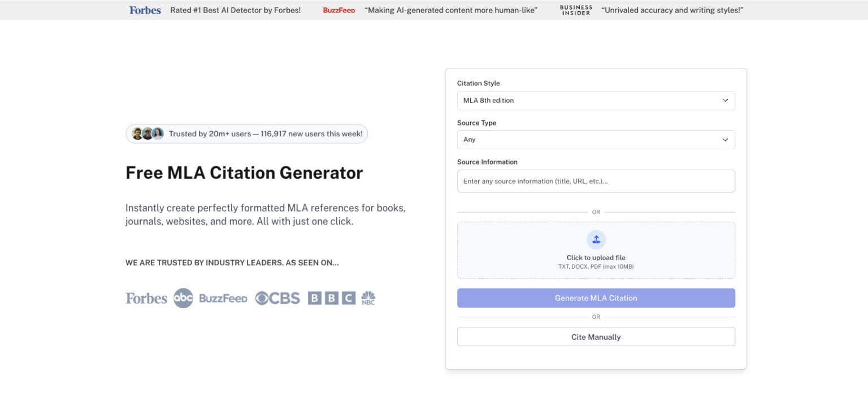This screenshot has height=397, width=868.
Task: Click the chevron beside Any source type
Action: pos(725,140)
